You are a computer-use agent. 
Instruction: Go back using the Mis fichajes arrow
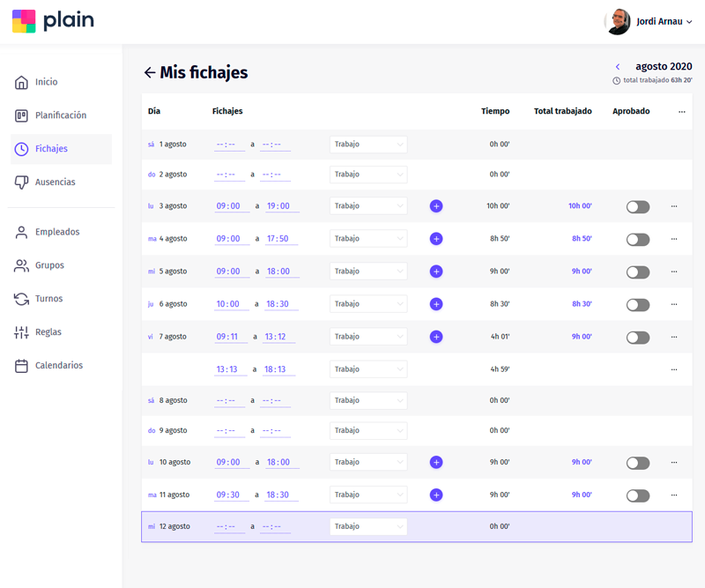[150, 72]
